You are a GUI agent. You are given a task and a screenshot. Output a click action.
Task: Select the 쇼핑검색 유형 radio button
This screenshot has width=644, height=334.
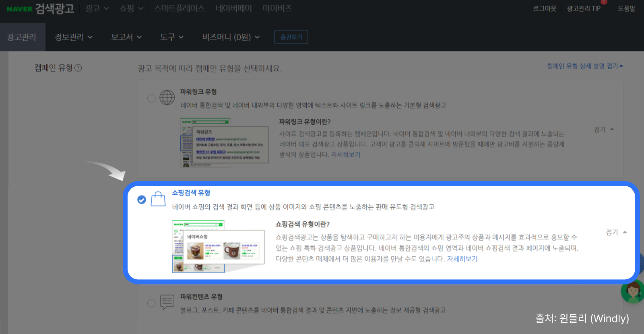point(142,200)
